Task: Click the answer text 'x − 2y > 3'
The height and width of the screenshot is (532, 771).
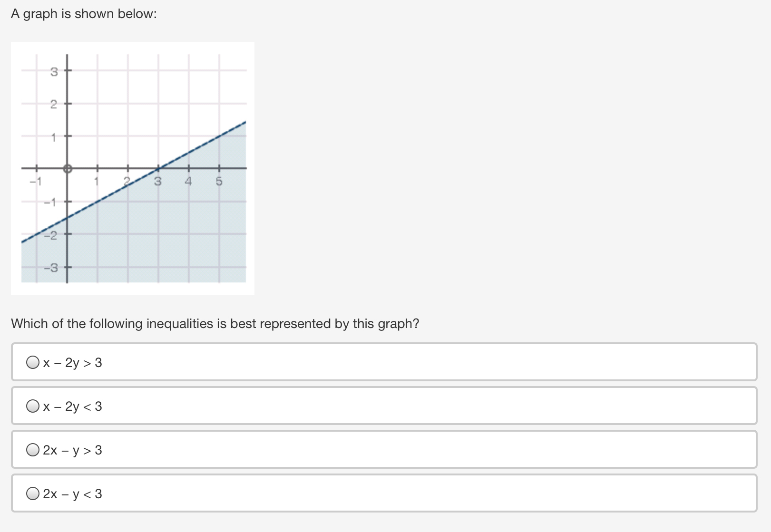Action: tap(72, 363)
